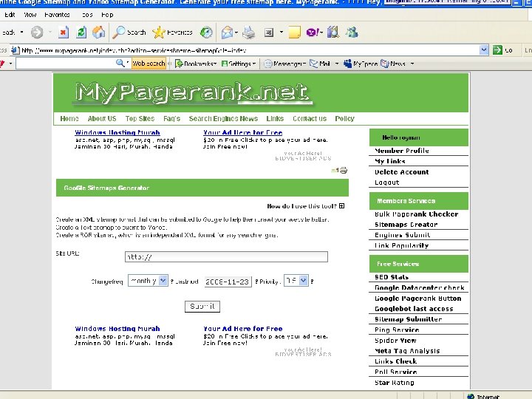
Task: Click the Messenger people toolbar icon
Action: tap(352, 33)
